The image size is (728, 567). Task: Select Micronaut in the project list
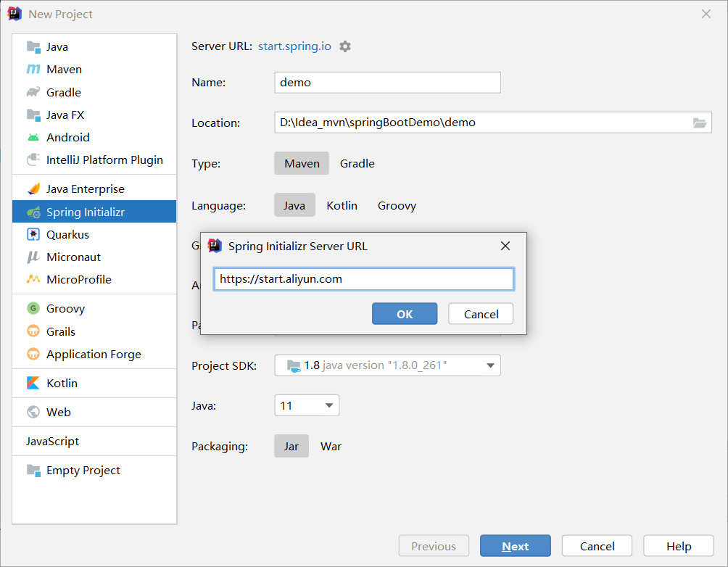click(x=94, y=257)
